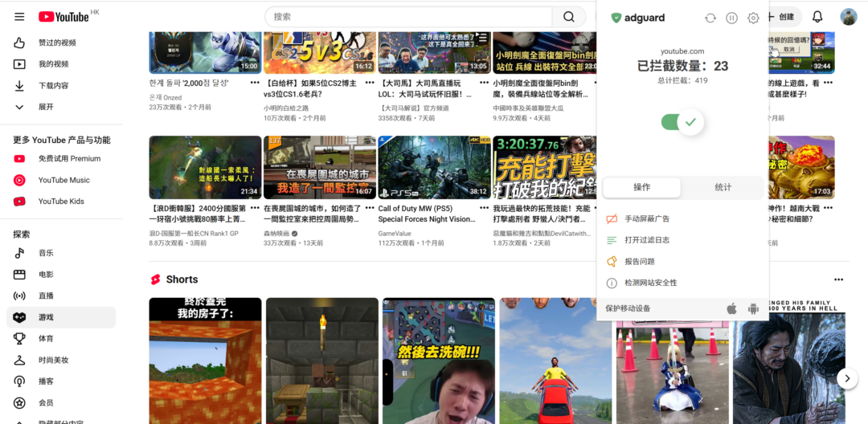This screenshot has width=868, height=424.
Task: Open the 直播 live broadcast icon
Action: pyautogui.click(x=19, y=296)
